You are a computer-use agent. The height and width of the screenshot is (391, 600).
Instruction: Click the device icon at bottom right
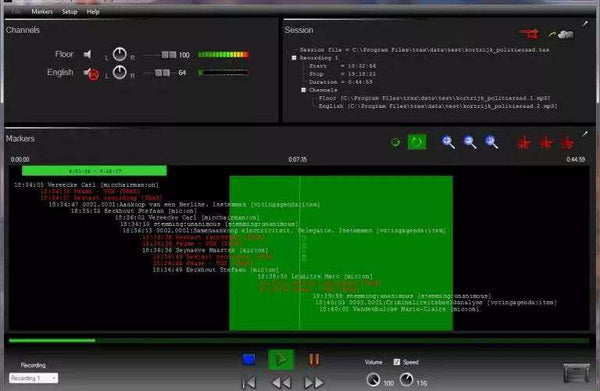576,373
